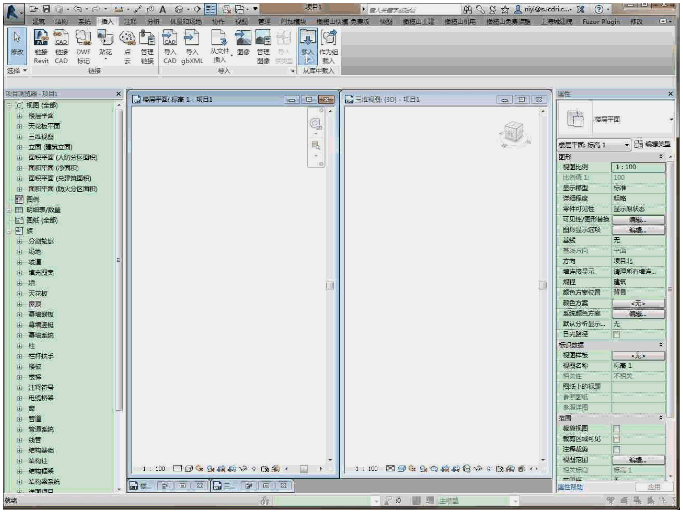Open the Properties help (属性帮助) link
The width and height of the screenshot is (683, 512).
point(570,487)
